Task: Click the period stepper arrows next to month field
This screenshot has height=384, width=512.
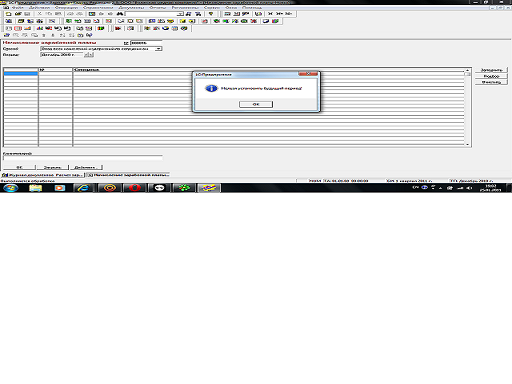Action: [89, 55]
